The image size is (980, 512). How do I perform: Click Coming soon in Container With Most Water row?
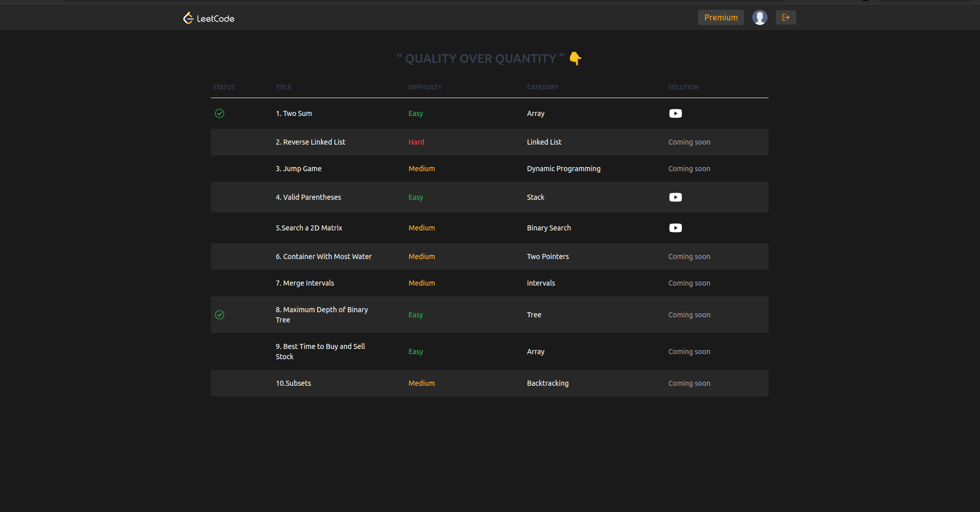(689, 257)
